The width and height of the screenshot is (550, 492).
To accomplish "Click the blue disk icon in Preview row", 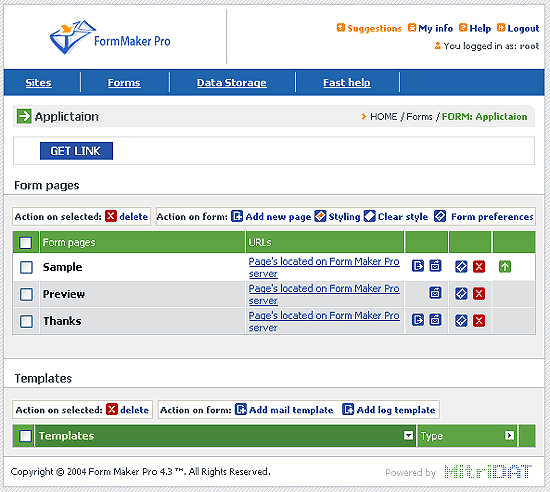I will tap(435, 293).
